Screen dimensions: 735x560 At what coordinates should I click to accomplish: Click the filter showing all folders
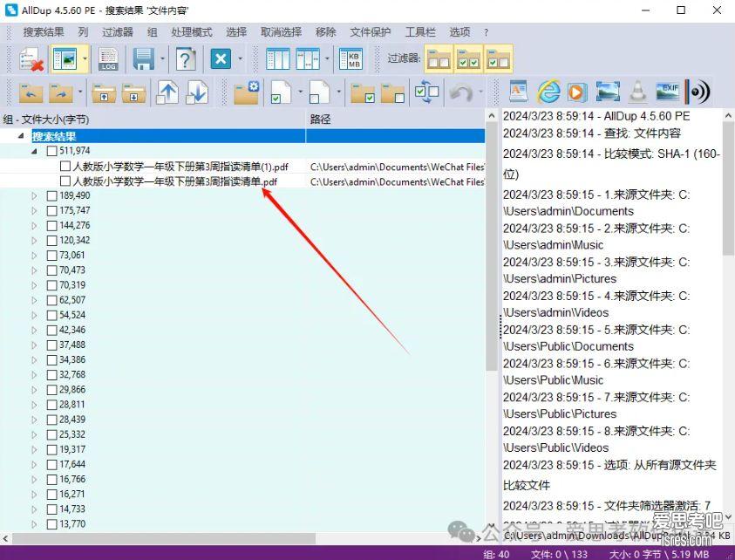click(439, 59)
